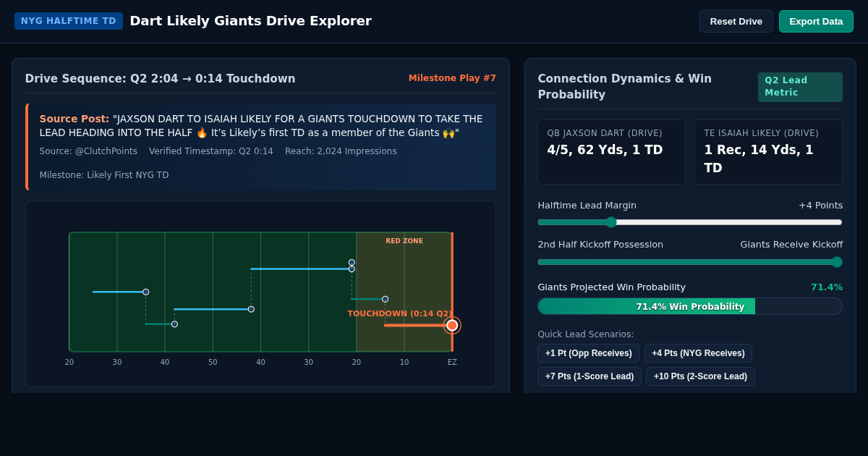868x456 pixels.
Task: Select the play marker inside the red zone at the 14
Action: [385, 299]
